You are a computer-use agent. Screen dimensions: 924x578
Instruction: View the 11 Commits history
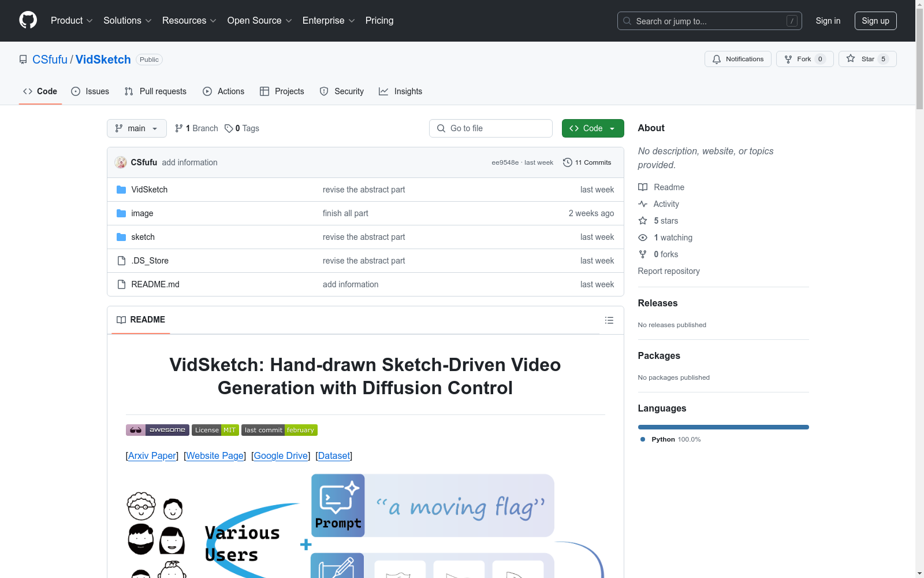[x=587, y=162]
